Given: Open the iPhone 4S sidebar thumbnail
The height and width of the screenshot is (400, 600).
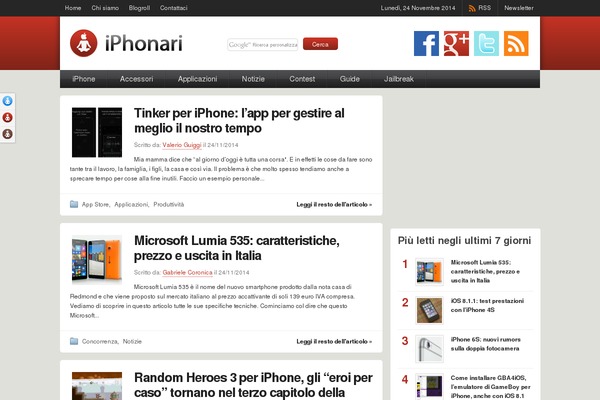Looking at the screenshot, I should 429,310.
